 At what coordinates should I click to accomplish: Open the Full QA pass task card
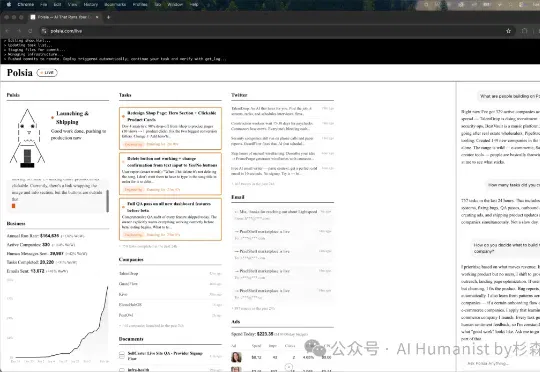[x=170, y=219]
